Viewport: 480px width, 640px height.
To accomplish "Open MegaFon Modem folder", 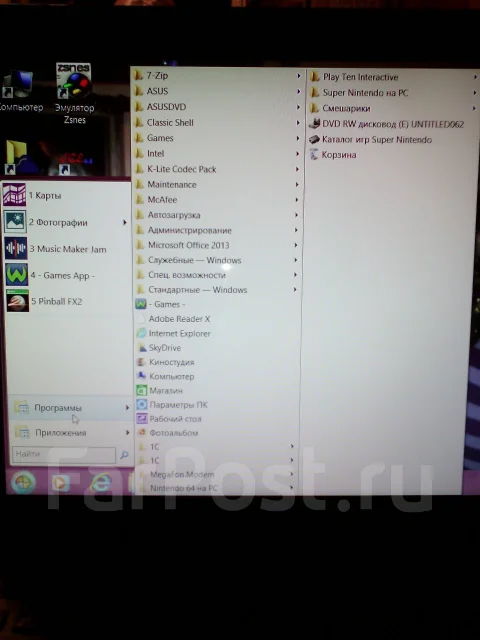I will (x=218, y=474).
